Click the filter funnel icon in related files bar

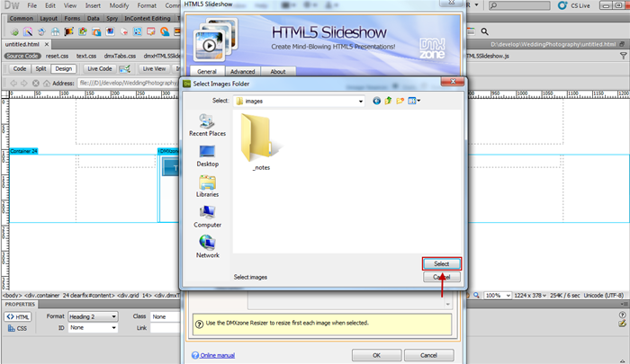(623, 57)
